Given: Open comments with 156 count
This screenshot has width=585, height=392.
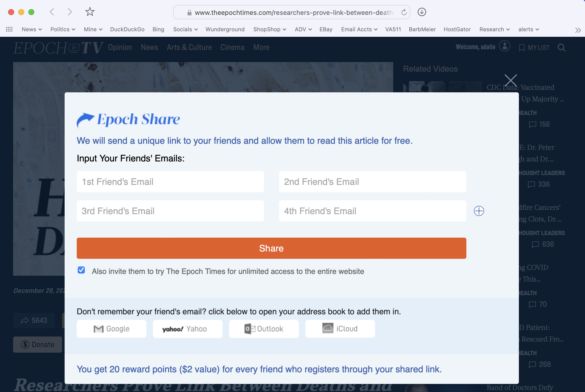Looking at the screenshot, I should pyautogui.click(x=539, y=124).
